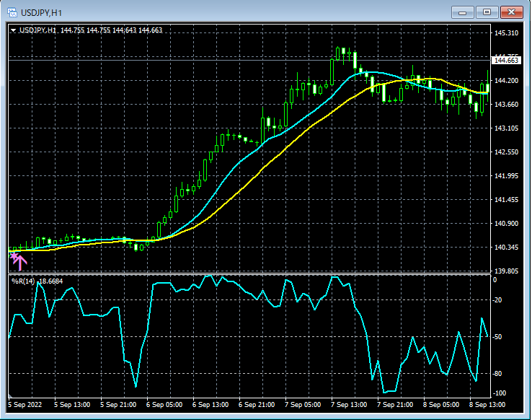Viewport: 532px width, 420px height.
Task: Click the 139.805 price axis label
Action: [506, 271]
